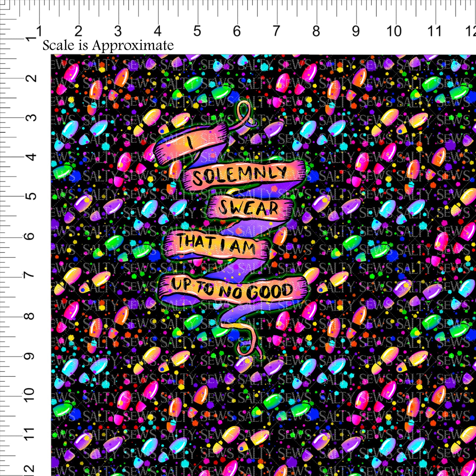Viewport: 476px width, 476px height.
Task: Select the "SOLEMNLY" banner text
Action: [240, 175]
